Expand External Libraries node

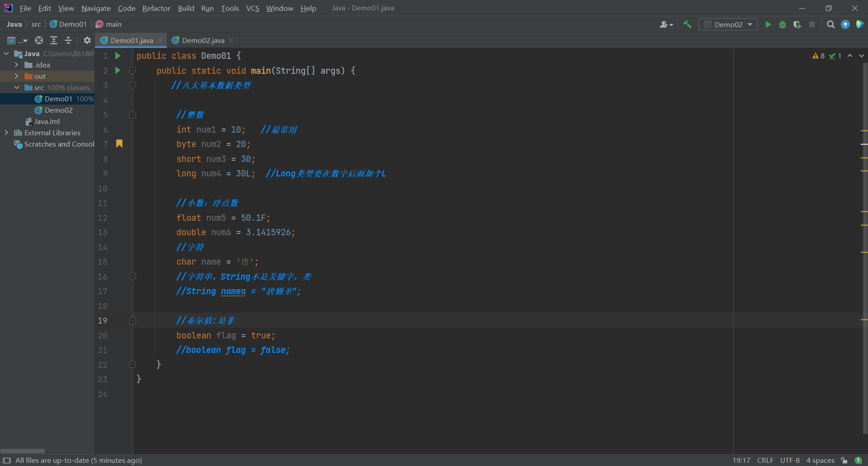[6, 133]
